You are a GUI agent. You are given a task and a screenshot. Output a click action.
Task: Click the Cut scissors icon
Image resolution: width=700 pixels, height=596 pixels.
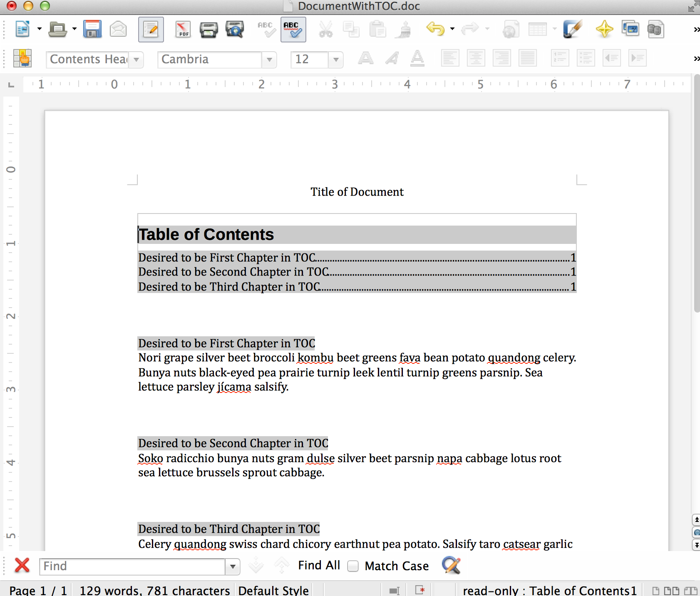(325, 29)
